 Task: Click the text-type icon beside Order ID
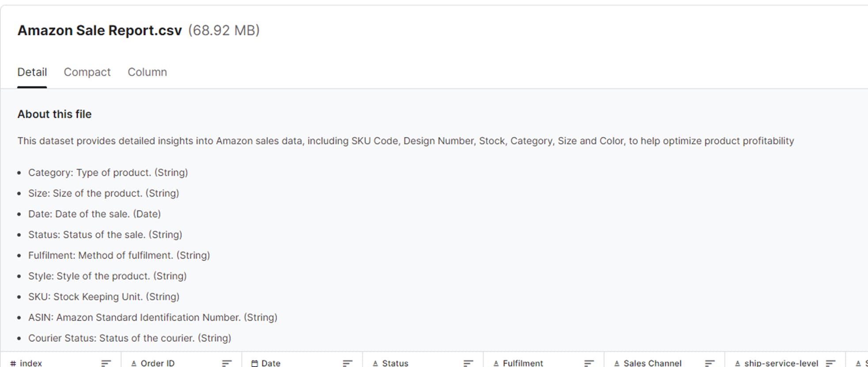pos(134,363)
